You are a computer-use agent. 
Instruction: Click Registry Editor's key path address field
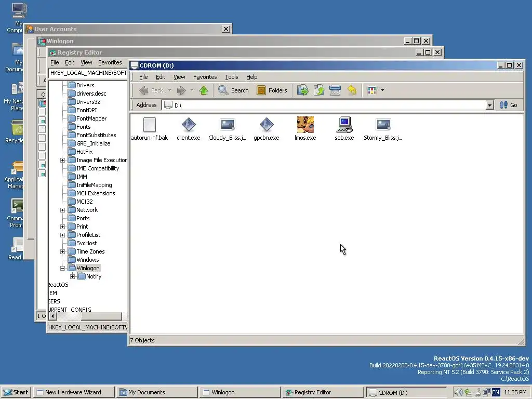[x=88, y=73]
